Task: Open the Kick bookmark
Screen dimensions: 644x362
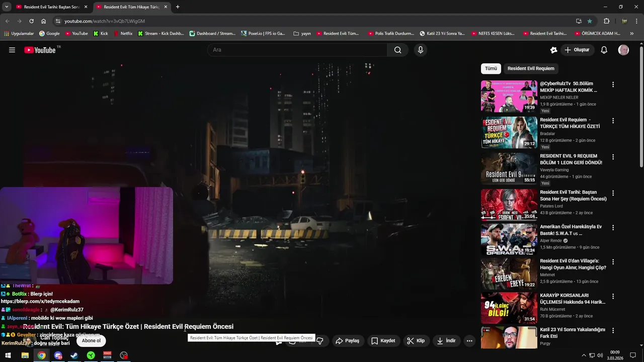Action: pos(101,34)
